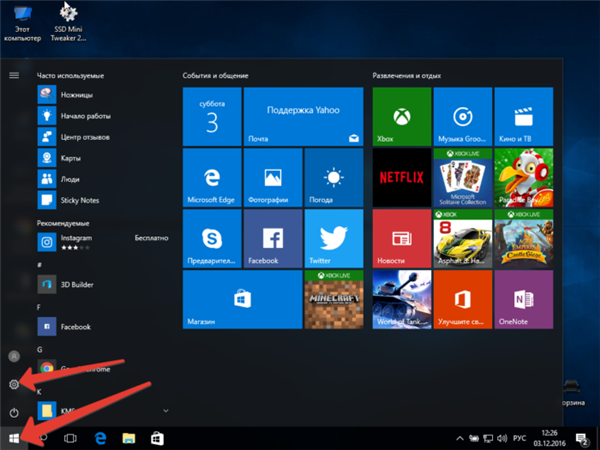
Task: Open the Кино и ТВ tile
Action: click(x=523, y=116)
